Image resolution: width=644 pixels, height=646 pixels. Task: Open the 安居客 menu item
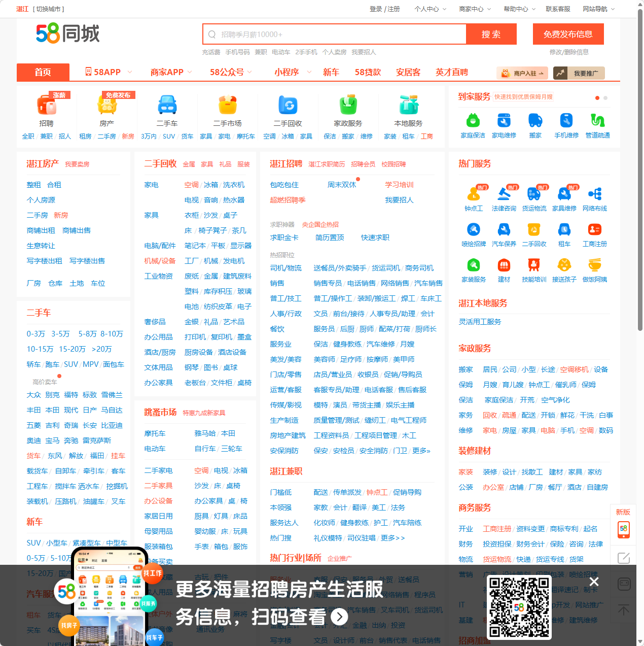pyautogui.click(x=408, y=72)
